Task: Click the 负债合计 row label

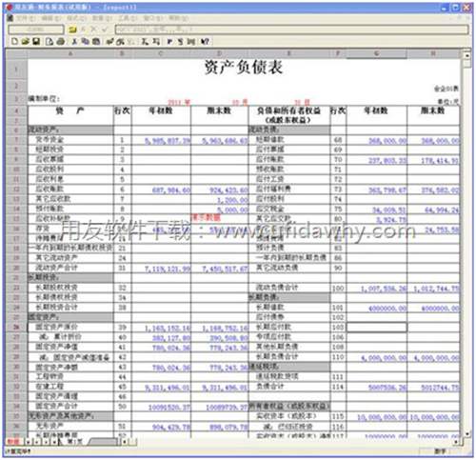Action: (270, 387)
